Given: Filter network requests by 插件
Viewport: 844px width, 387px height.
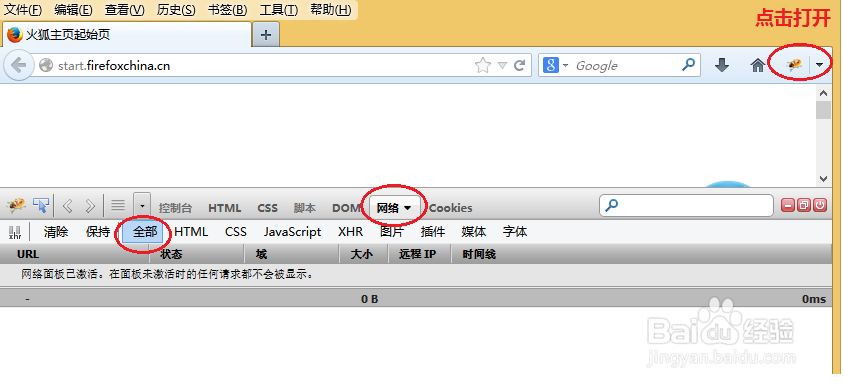Looking at the screenshot, I should pyautogui.click(x=433, y=232).
